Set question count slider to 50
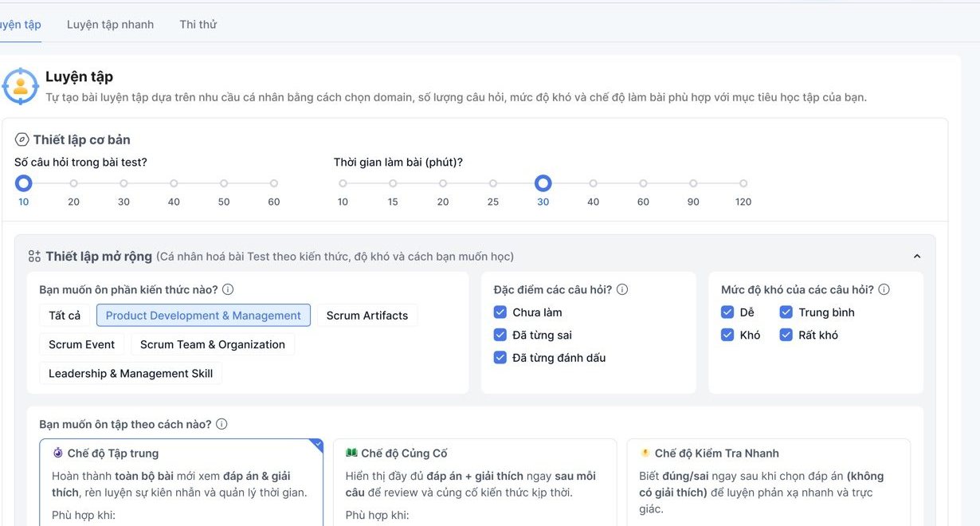The height and width of the screenshot is (526, 980). 224,183
